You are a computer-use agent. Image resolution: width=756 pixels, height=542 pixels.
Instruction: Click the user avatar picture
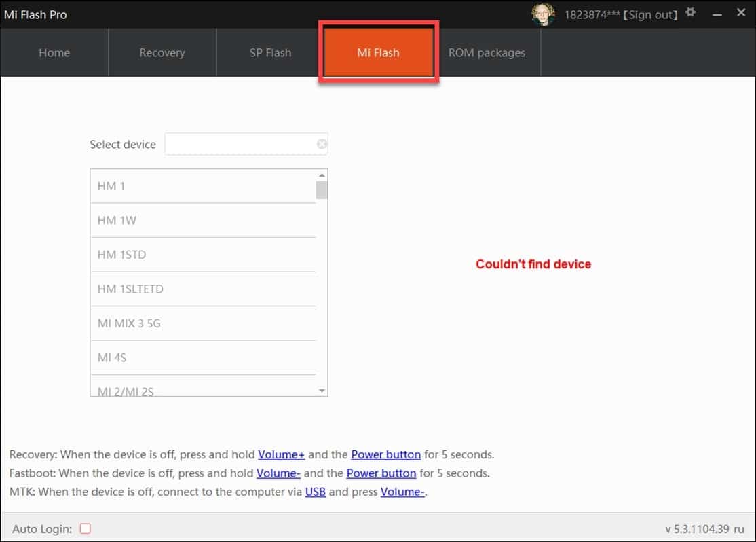[542, 14]
